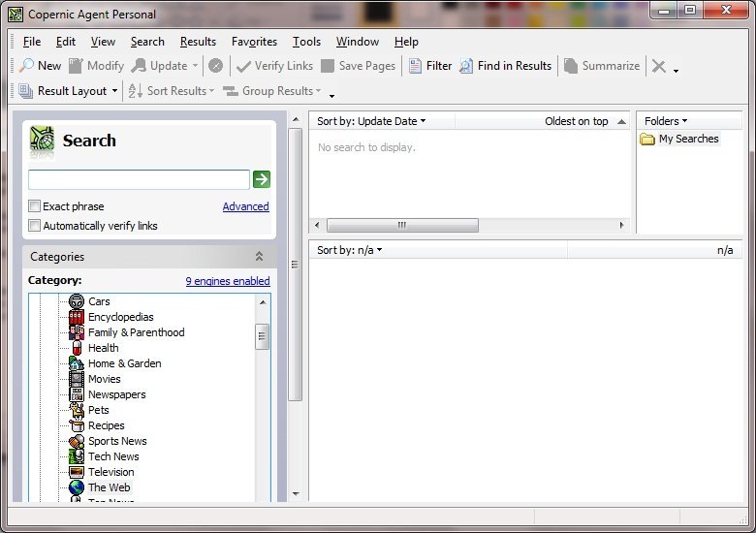The image size is (756, 533).
Task: Open the Advanced search link
Action: (246, 206)
